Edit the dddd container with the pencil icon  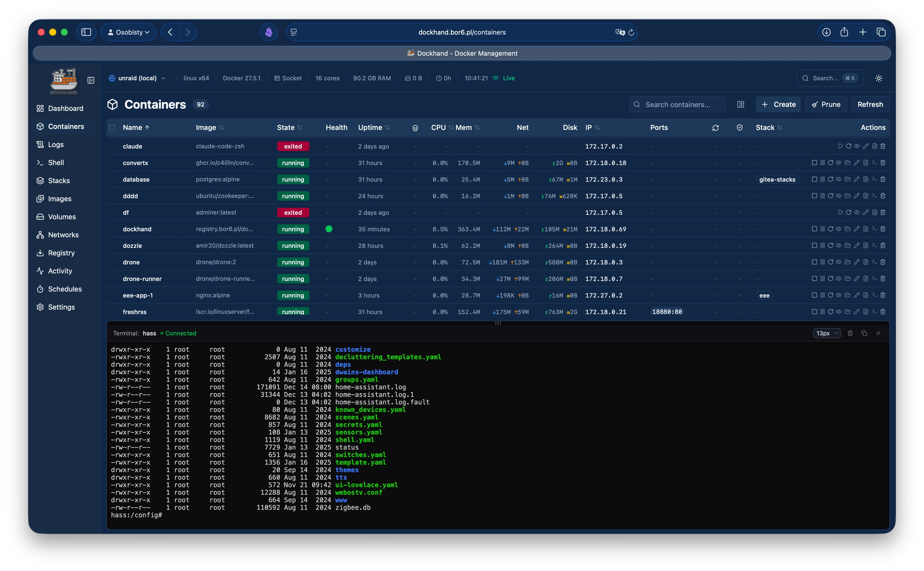[856, 196]
